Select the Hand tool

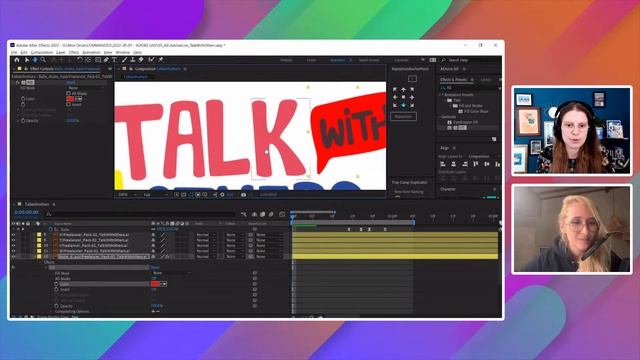pyautogui.click(x=35, y=60)
